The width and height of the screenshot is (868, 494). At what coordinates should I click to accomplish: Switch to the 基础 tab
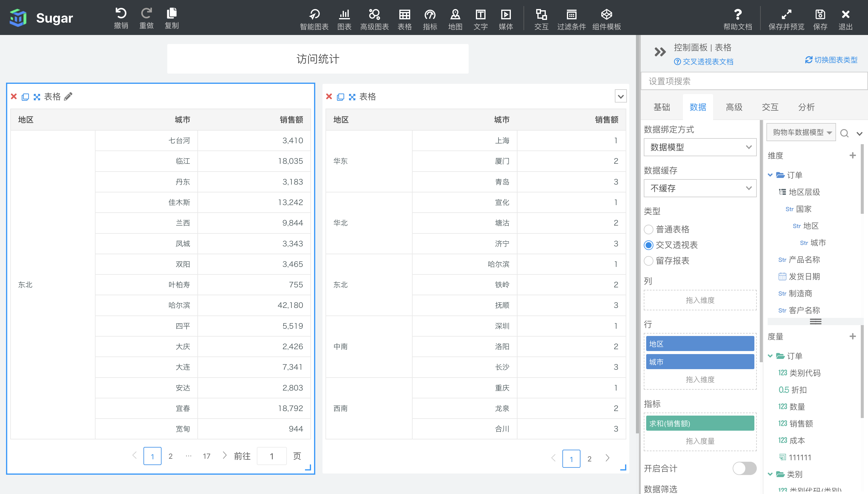[x=662, y=107]
